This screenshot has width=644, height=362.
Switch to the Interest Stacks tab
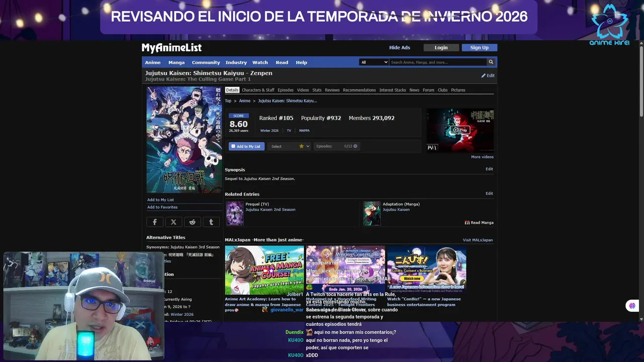tap(392, 90)
